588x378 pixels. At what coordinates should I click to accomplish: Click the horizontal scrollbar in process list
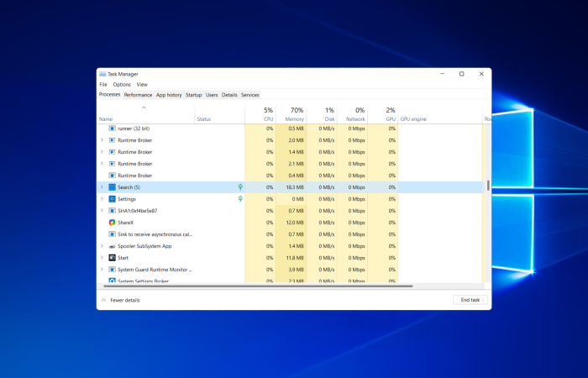pyautogui.click(x=258, y=286)
